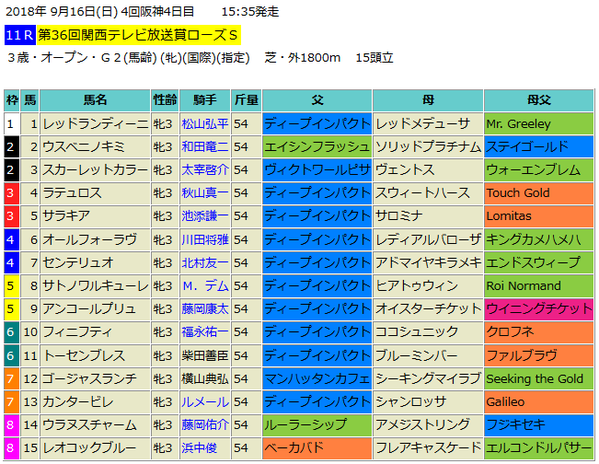Image resolution: width=599 pixels, height=464 pixels.
Task: Click horse name ラテュロス
Action: point(72,193)
